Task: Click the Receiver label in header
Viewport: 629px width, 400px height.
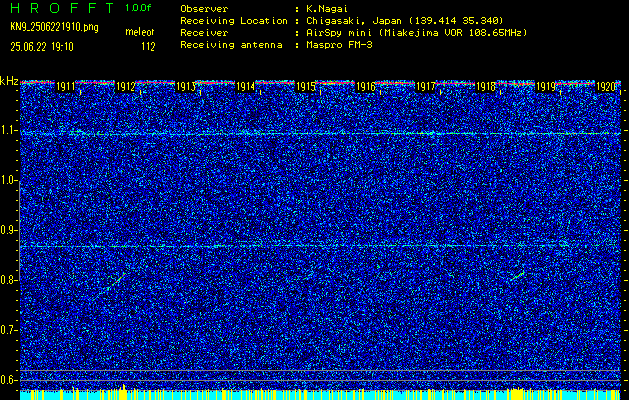Action: [204, 33]
